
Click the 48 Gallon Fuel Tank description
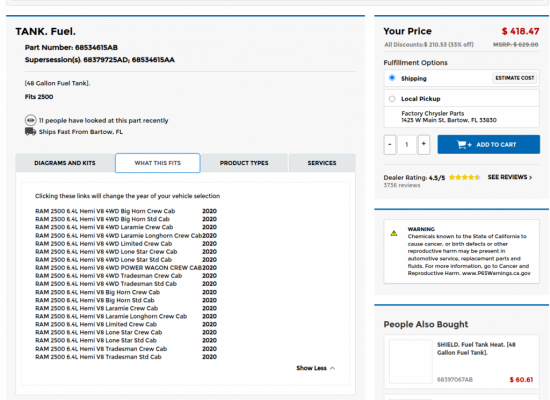tap(57, 84)
